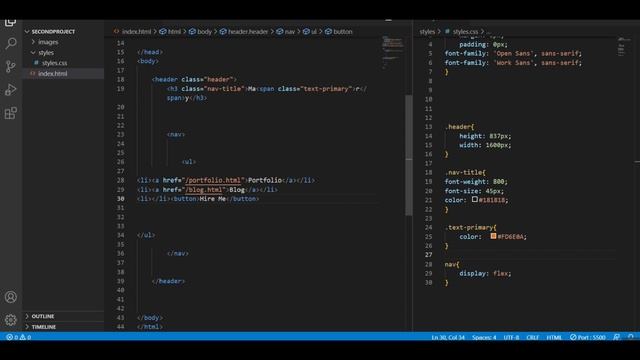Open styles.css in the explorer
This screenshot has height=360, width=640.
(54, 63)
